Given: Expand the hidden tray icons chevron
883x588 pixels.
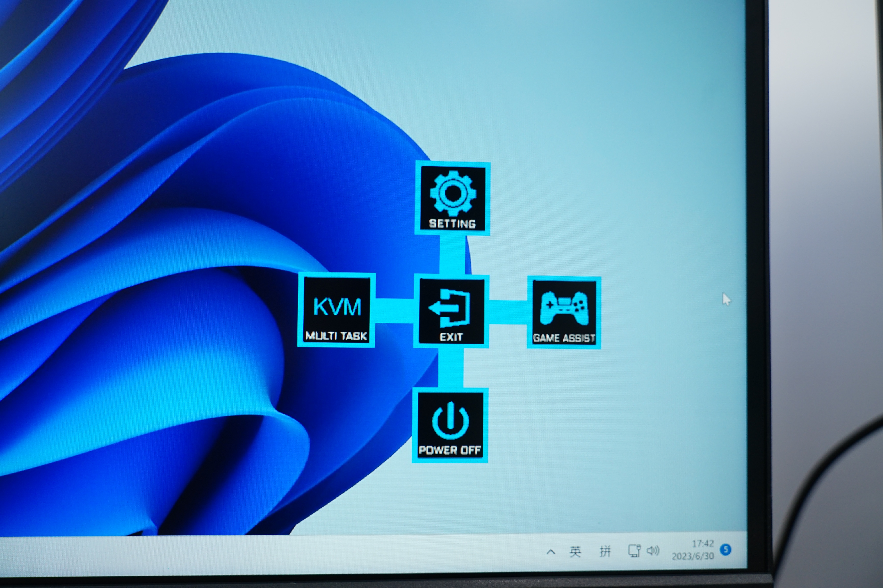Looking at the screenshot, I should pos(551,552).
